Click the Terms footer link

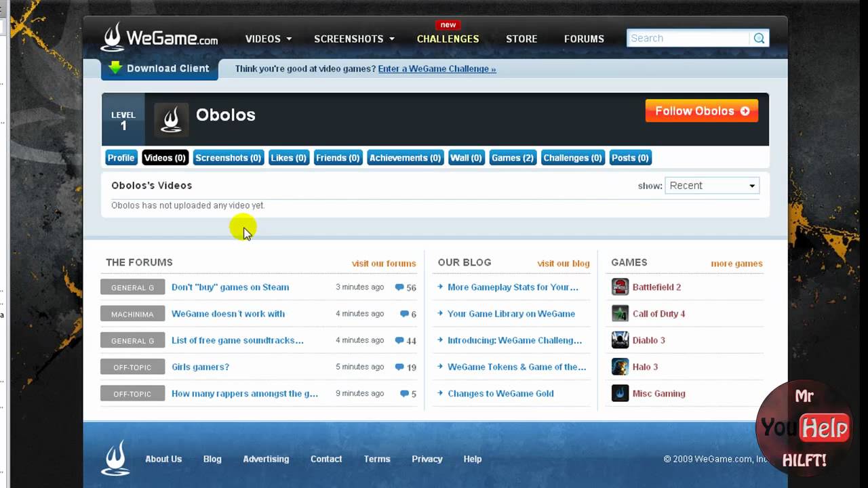point(377,459)
